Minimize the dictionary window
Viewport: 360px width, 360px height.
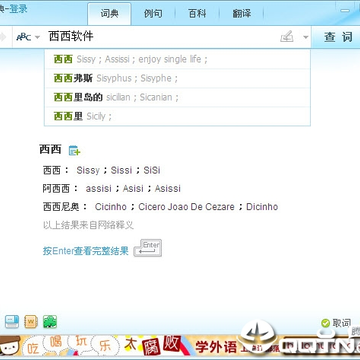pyautogui.click(x=345, y=11)
